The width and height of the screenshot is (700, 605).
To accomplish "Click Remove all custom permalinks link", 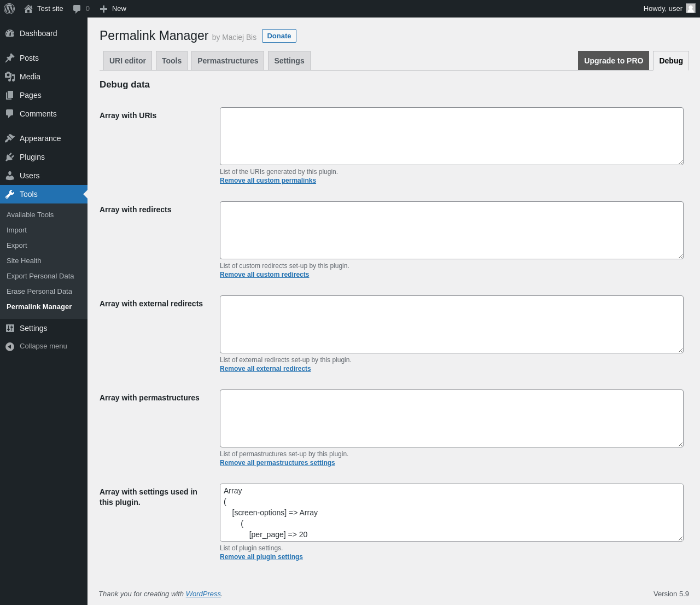I will point(268,181).
